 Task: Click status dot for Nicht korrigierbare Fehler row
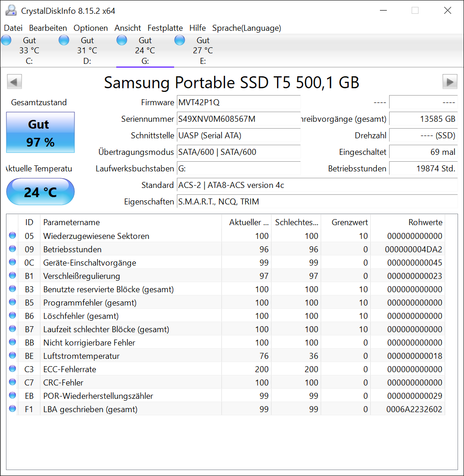click(12, 342)
